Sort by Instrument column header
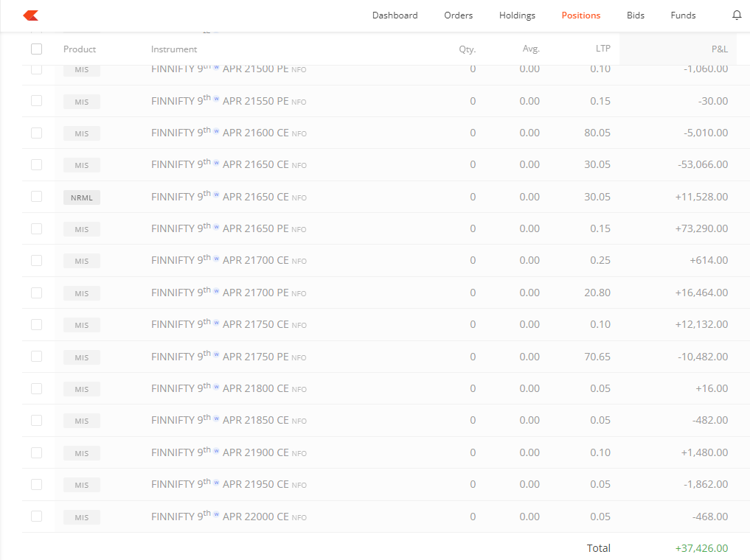 [173, 49]
